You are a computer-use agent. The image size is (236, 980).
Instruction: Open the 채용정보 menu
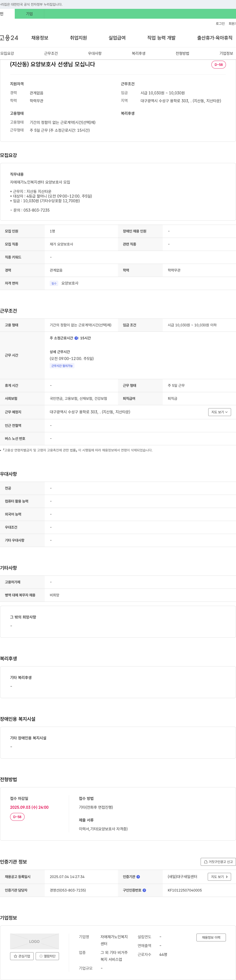pos(40,38)
